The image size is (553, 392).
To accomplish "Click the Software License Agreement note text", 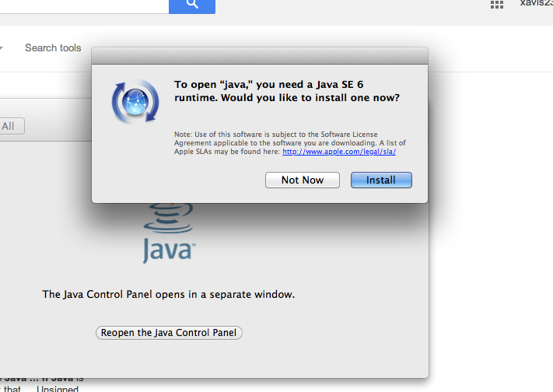I will coord(289,143).
